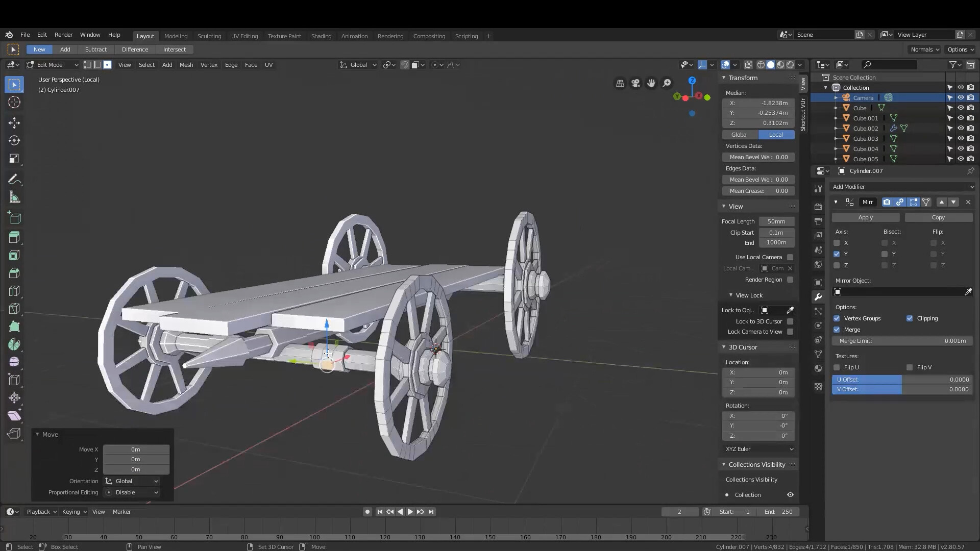Enable face select mode icon
This screenshot has width=980, height=551.
(x=107, y=65)
